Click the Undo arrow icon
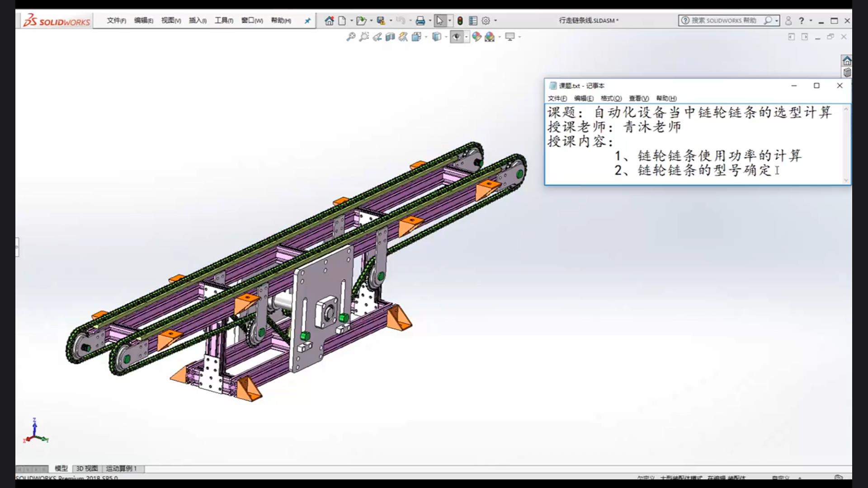868x488 pixels. (400, 21)
